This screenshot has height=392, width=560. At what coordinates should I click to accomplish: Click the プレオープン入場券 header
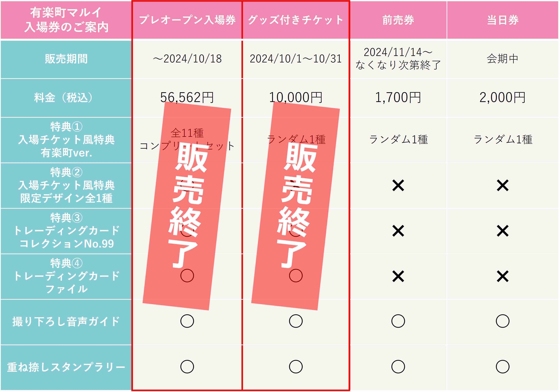click(187, 20)
